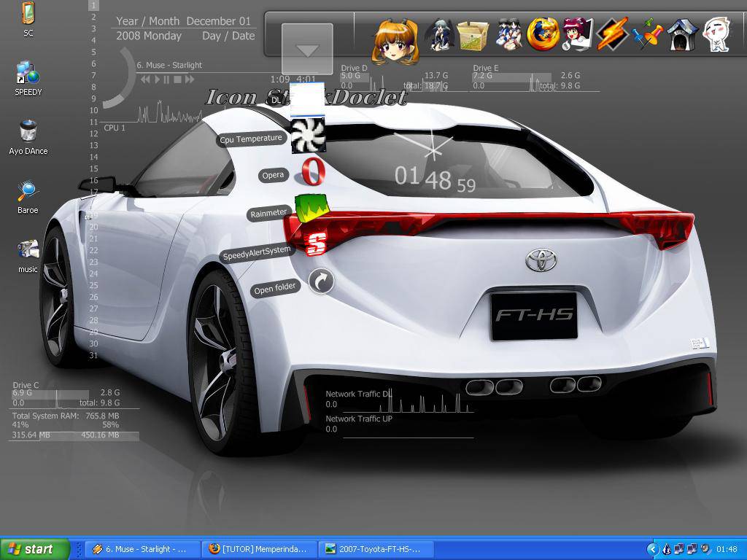Open the SPEEDY desktop shortcut
The height and width of the screenshot is (560, 747).
pyautogui.click(x=28, y=72)
